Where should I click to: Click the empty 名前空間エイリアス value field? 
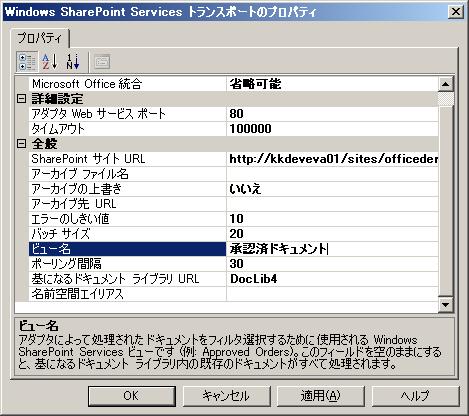tap(332, 294)
